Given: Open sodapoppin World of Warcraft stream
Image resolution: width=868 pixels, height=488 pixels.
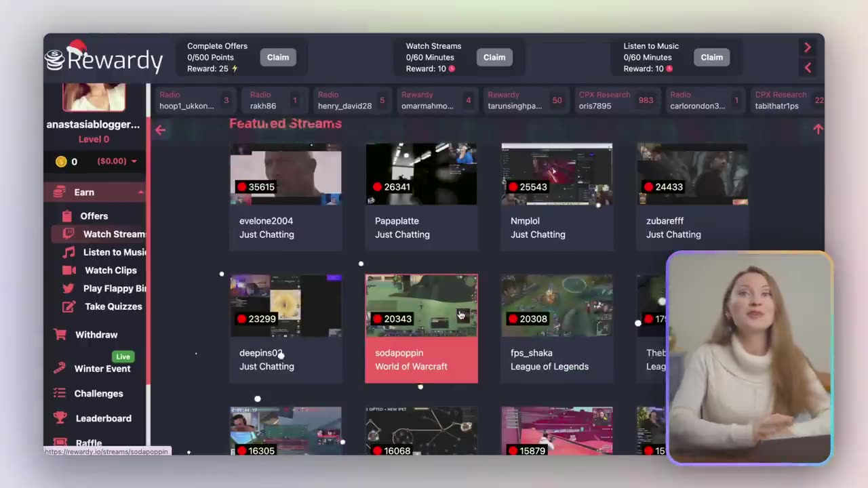Looking at the screenshot, I should point(421,329).
